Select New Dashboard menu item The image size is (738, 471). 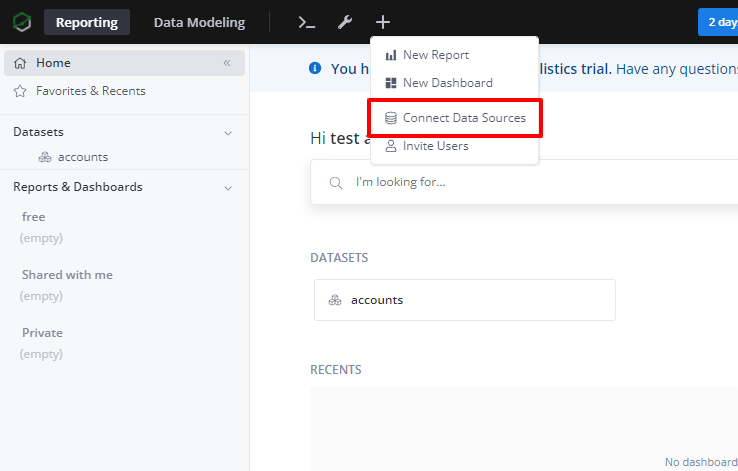click(447, 83)
